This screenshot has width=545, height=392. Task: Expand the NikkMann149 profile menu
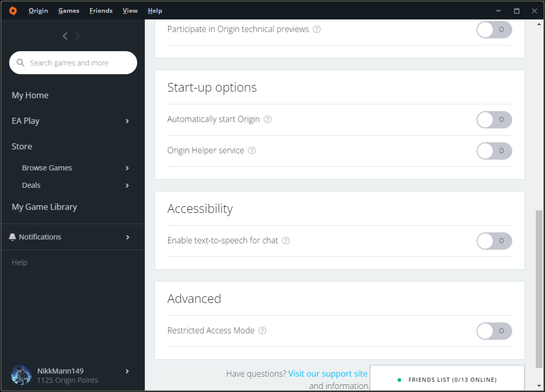click(127, 371)
